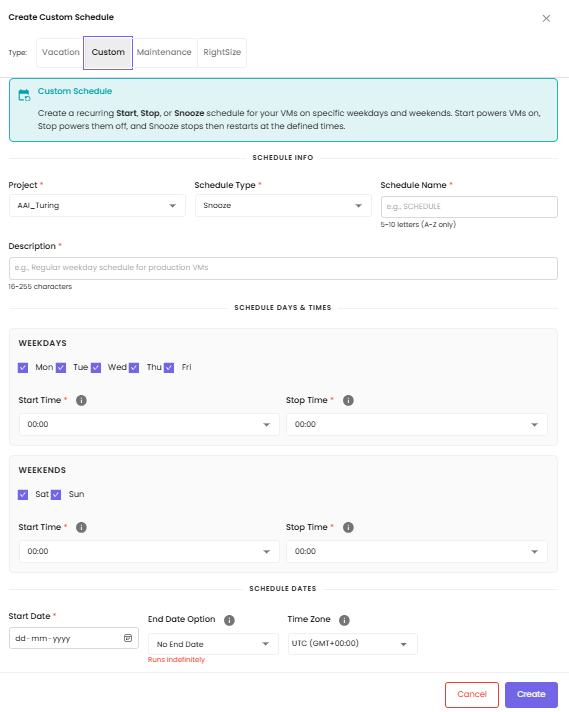Uncheck the Fri weekday checkbox
Screen dimensions: 569x712
(x=169, y=367)
